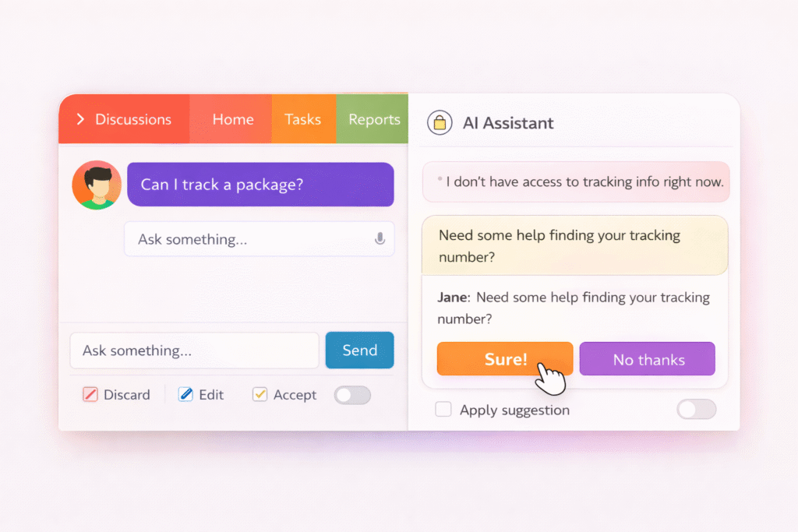Viewport: 798px width, 532px height.
Task: Click the Sure! button
Action: pos(504,359)
